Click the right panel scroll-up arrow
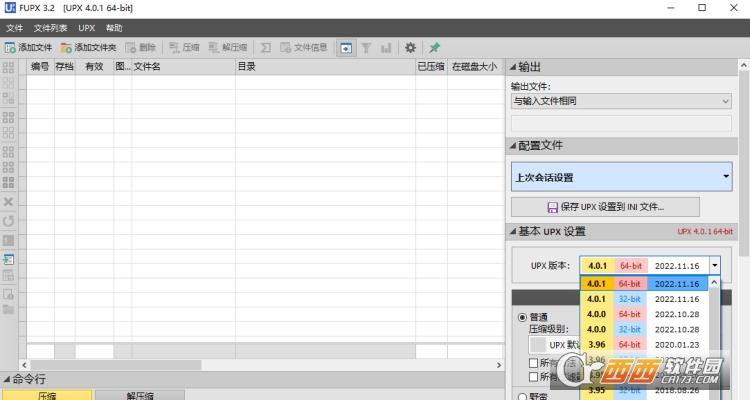This screenshot has width=750, height=400. [x=744, y=66]
